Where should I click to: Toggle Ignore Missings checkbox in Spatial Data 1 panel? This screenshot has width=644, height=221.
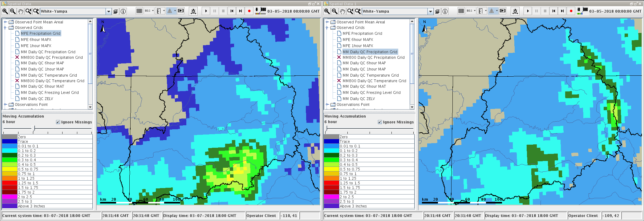pos(380,122)
